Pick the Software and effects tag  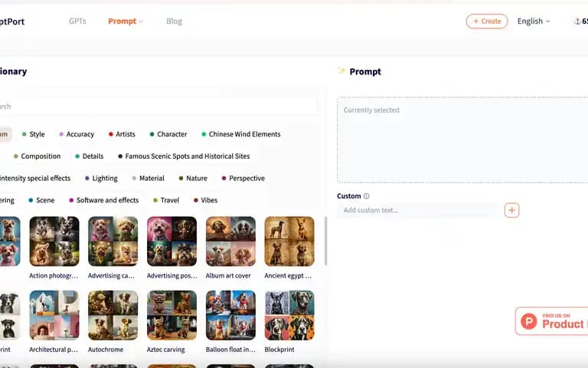coord(104,200)
